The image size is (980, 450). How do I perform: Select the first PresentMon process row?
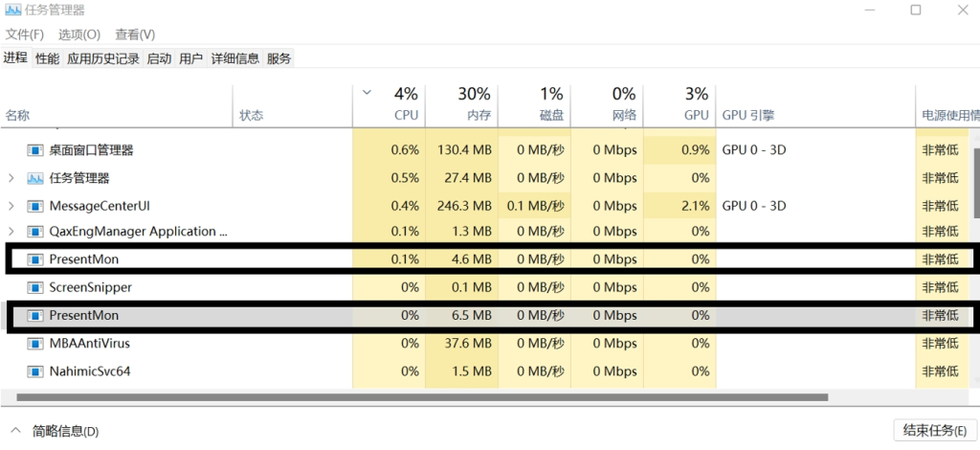tap(490, 259)
